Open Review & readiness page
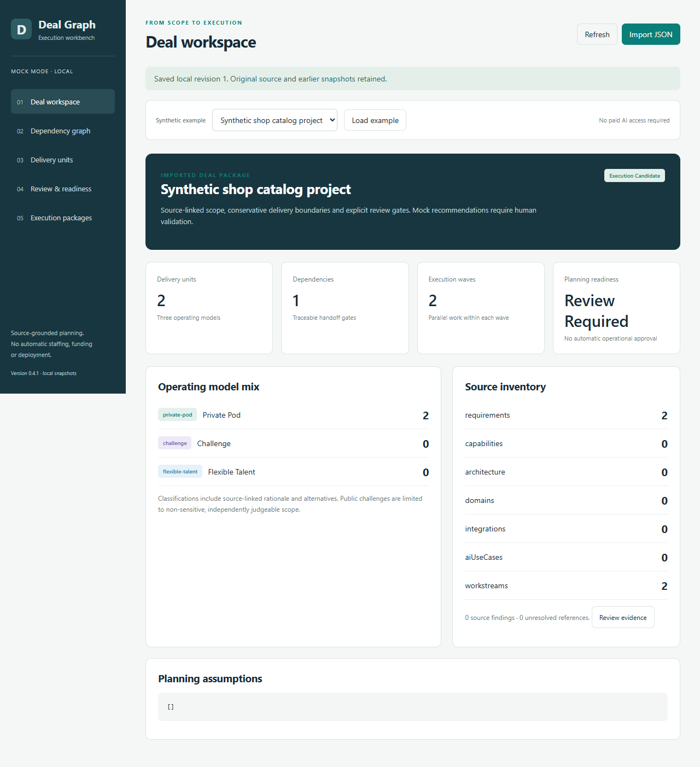 pyautogui.click(x=63, y=189)
